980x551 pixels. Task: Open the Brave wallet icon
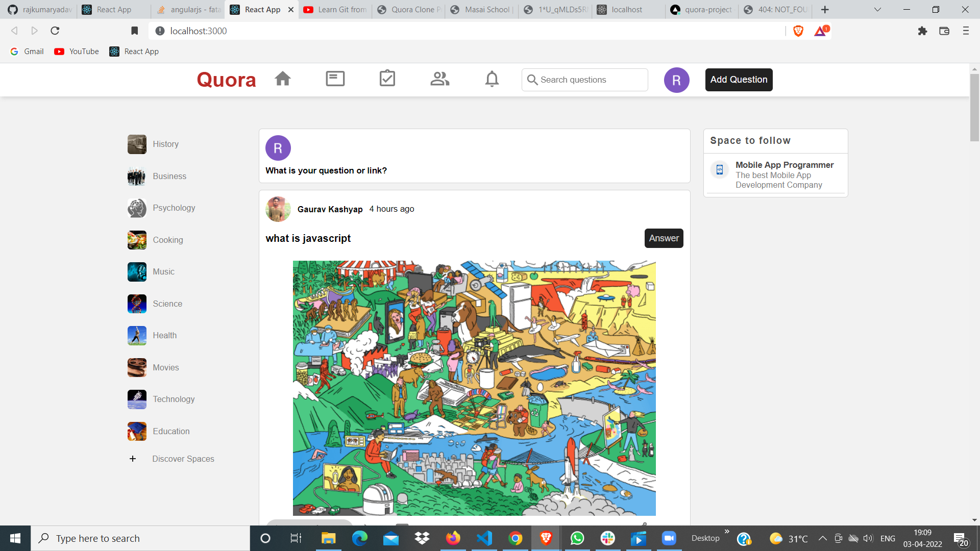(944, 31)
